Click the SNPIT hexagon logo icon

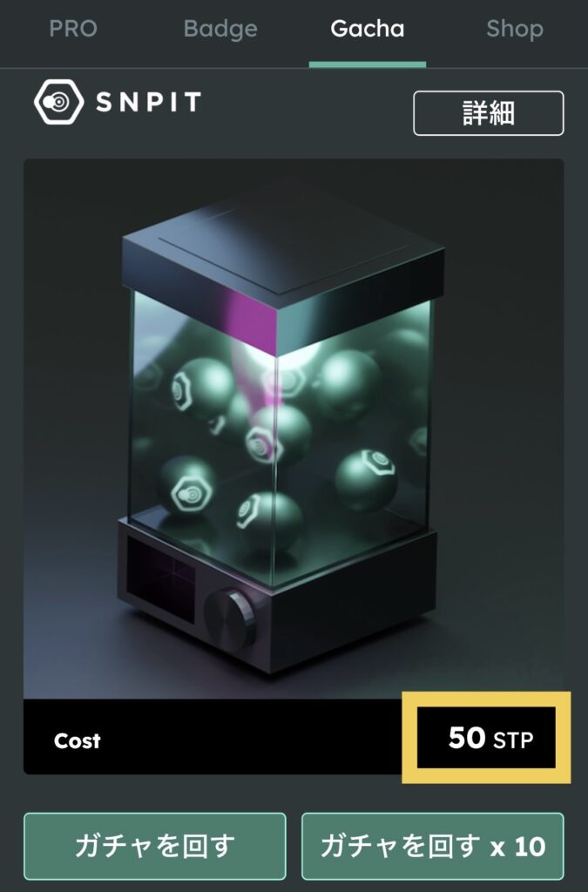click(58, 102)
